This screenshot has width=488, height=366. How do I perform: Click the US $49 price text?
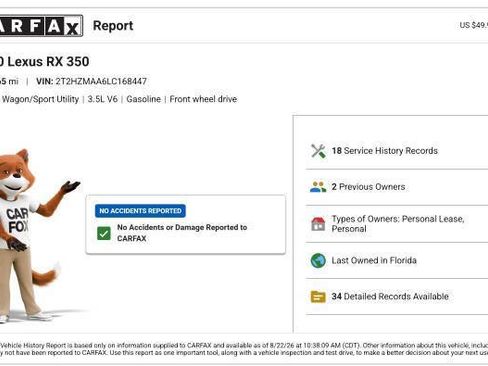(474, 25)
